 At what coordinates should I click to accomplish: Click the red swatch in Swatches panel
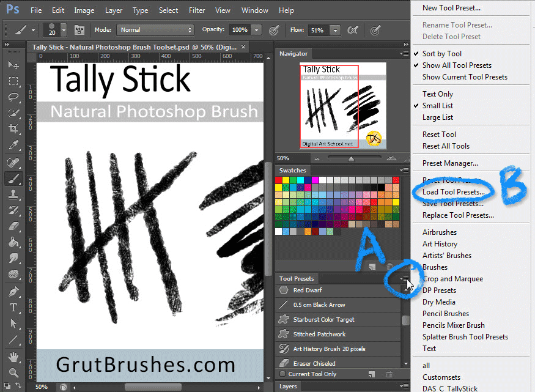click(x=279, y=180)
